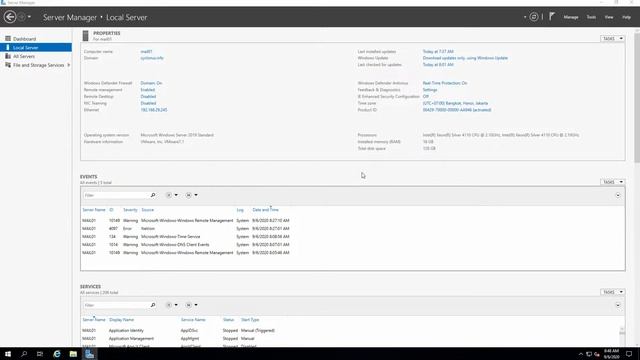Sort Services by Status column
The image size is (640, 360).
point(228,320)
